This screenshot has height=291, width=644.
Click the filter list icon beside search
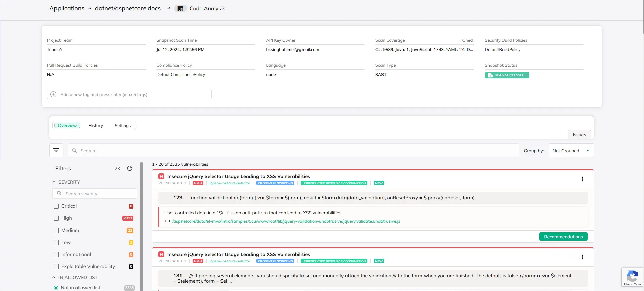(56, 150)
